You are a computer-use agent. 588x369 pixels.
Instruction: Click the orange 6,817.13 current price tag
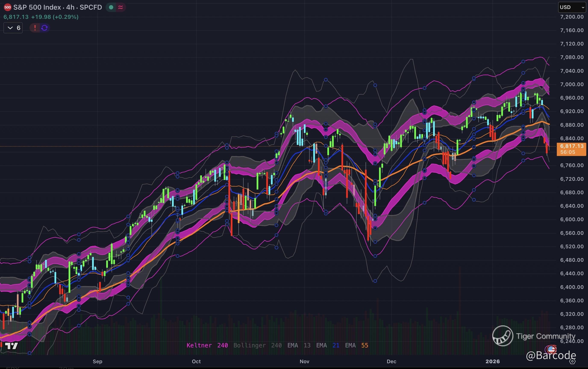[571, 149]
